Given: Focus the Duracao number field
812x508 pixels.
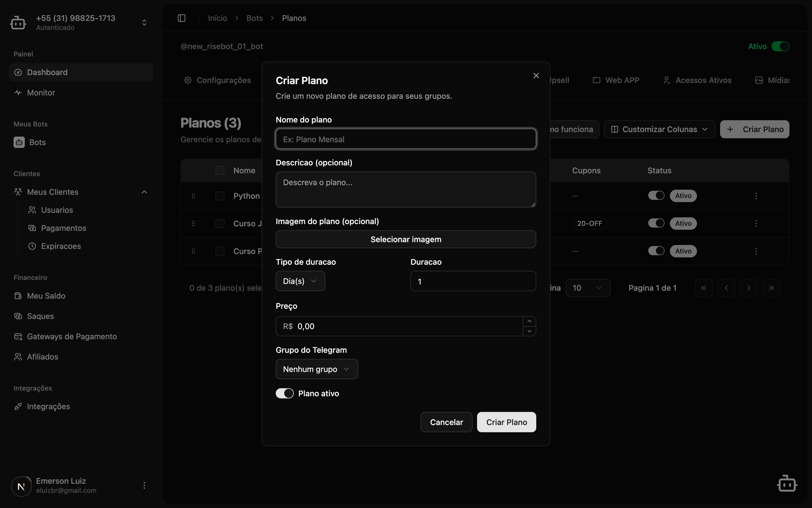Looking at the screenshot, I should (473, 281).
